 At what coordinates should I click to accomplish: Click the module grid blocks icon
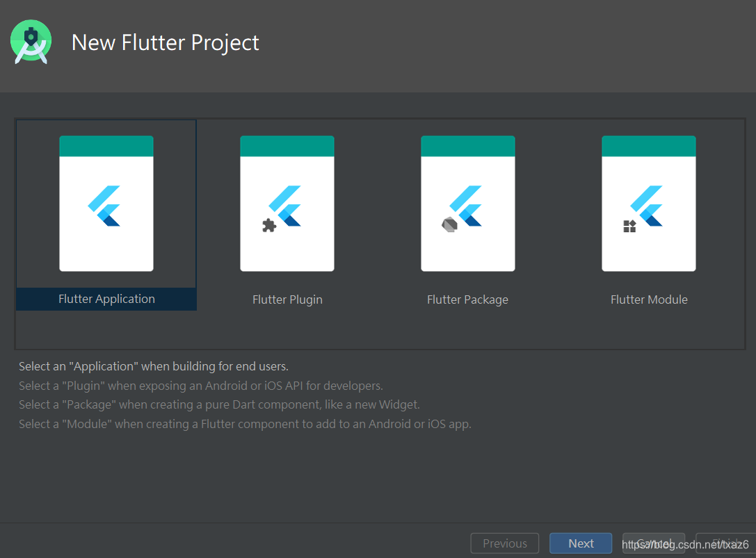tap(629, 226)
